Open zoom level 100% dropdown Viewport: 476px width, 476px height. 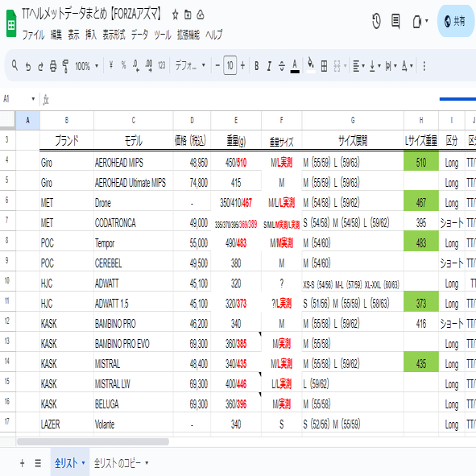[x=87, y=66]
